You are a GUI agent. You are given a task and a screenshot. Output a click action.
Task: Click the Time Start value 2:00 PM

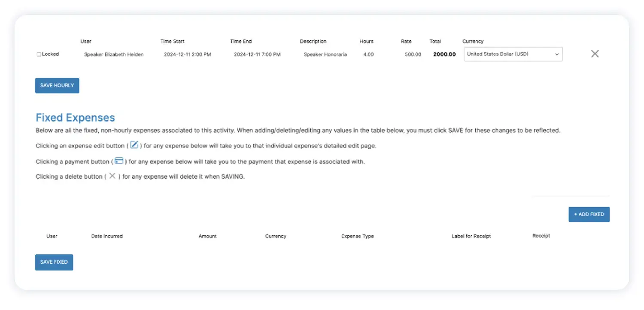pos(187,54)
